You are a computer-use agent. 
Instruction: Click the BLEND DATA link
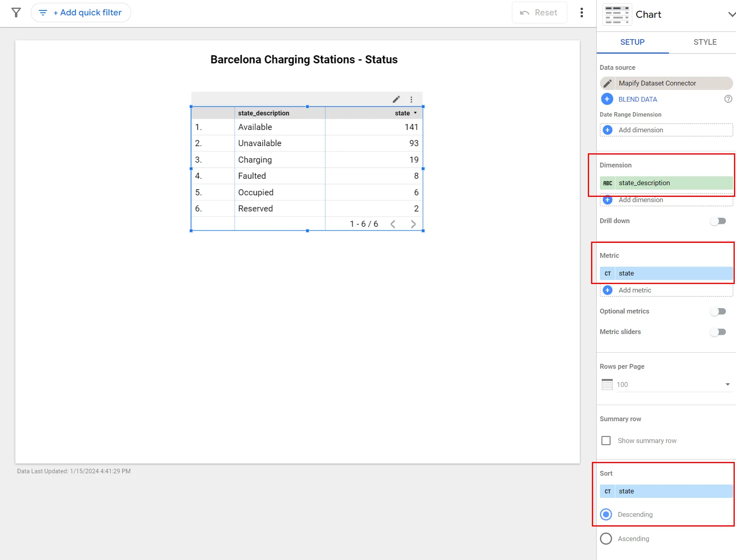[638, 99]
